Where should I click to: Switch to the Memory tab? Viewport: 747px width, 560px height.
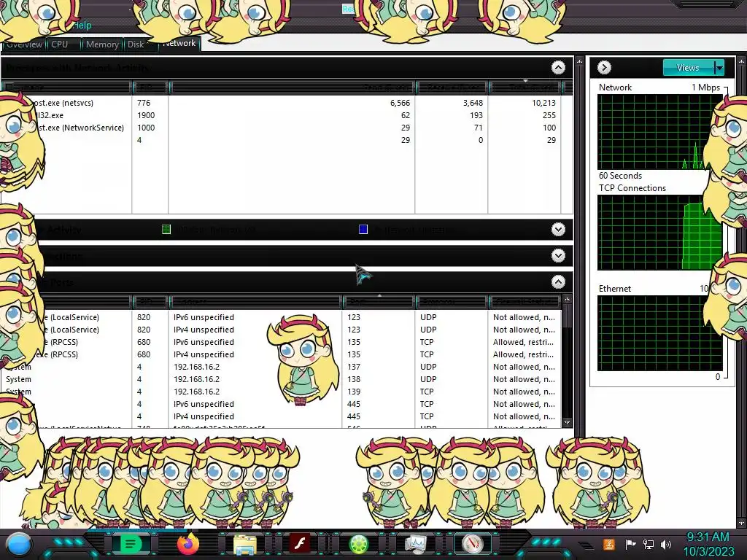(102, 44)
